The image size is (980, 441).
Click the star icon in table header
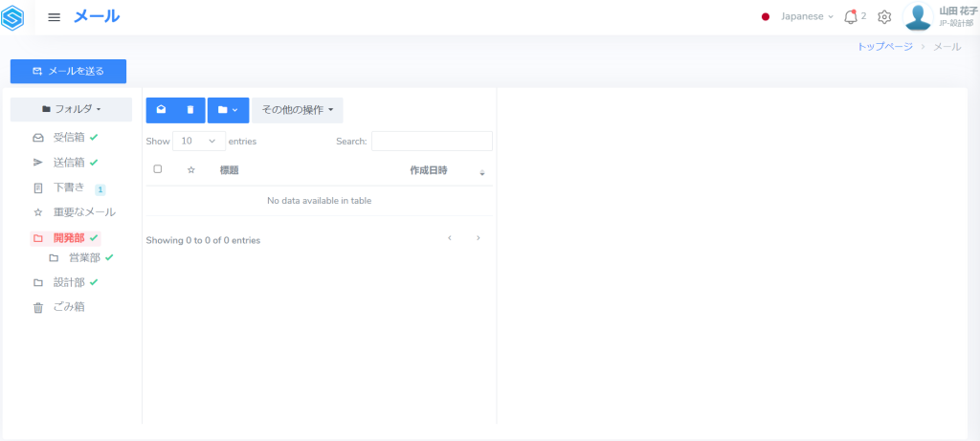[x=190, y=170]
